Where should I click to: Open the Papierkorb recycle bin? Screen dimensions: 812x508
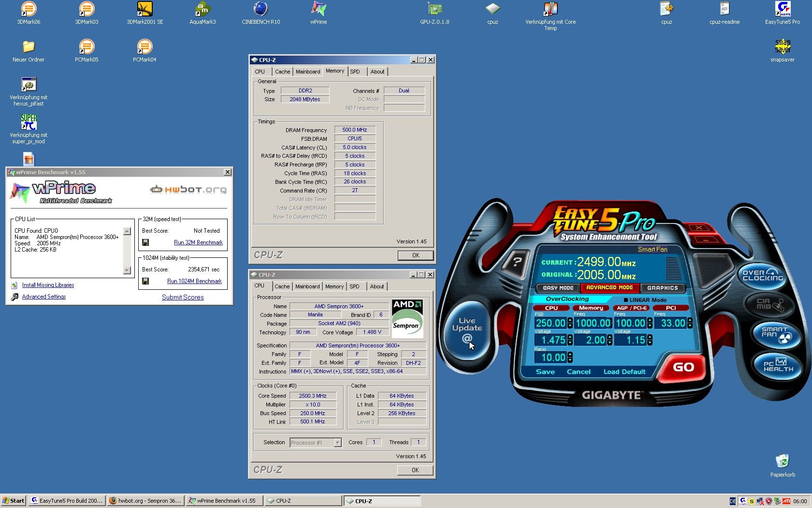tap(783, 461)
